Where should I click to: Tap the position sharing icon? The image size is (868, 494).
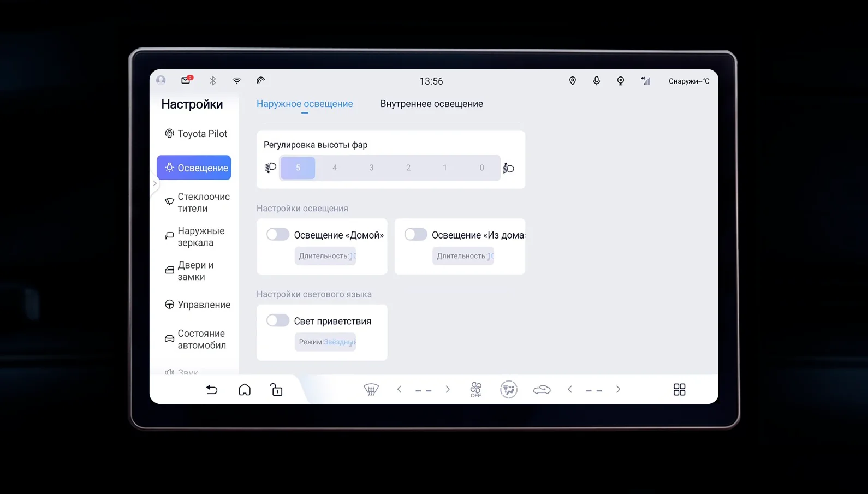621,81
